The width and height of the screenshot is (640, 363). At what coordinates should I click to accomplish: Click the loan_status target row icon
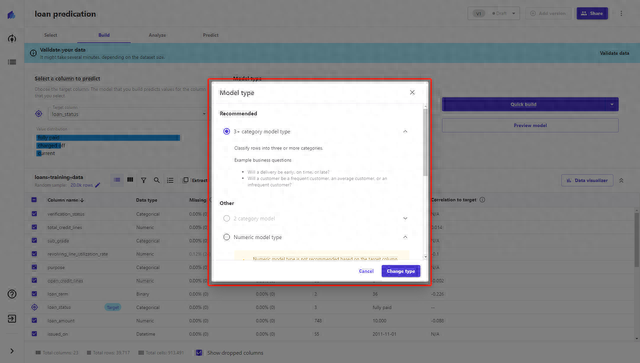tap(34, 307)
